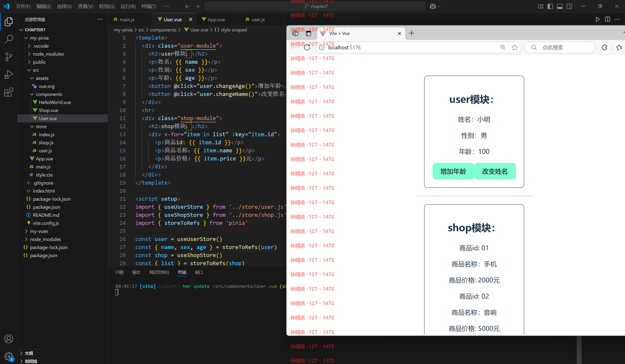The width and height of the screenshot is (625, 364).
Task: Switch to the App.vue editor tab
Action: (218, 19)
